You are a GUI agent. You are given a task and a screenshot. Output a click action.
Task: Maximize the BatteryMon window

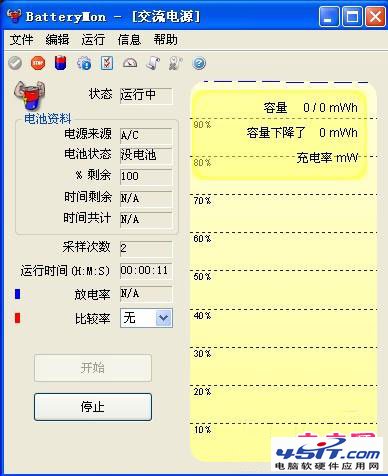tap(352, 17)
